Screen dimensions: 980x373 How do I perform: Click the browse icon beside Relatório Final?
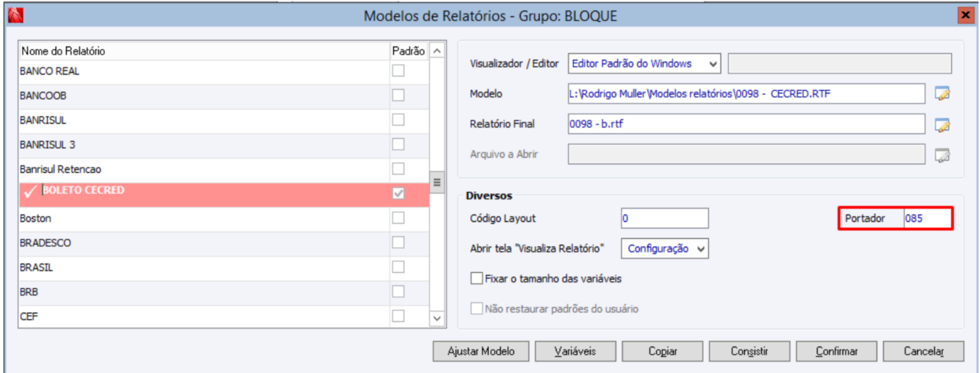point(943,125)
